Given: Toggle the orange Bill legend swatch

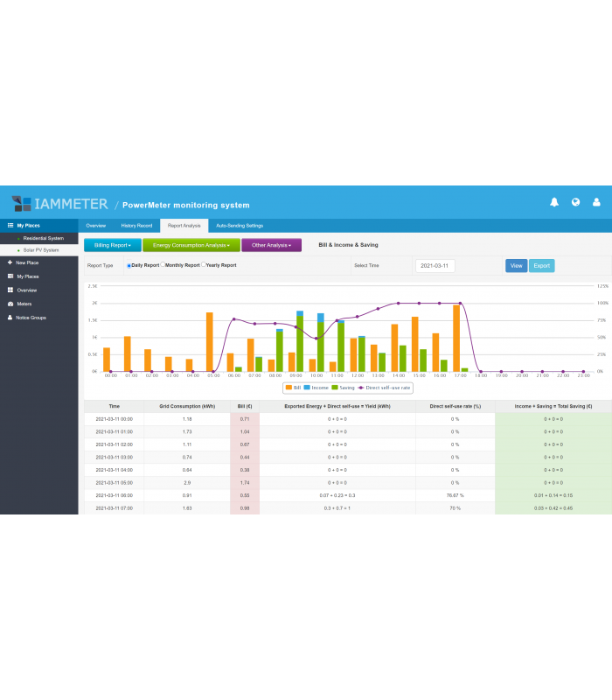Looking at the screenshot, I should (x=289, y=387).
